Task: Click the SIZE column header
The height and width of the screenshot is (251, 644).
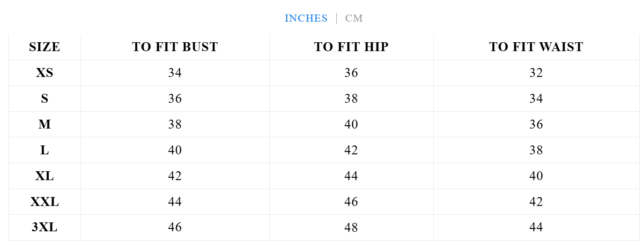Action: coord(44,47)
